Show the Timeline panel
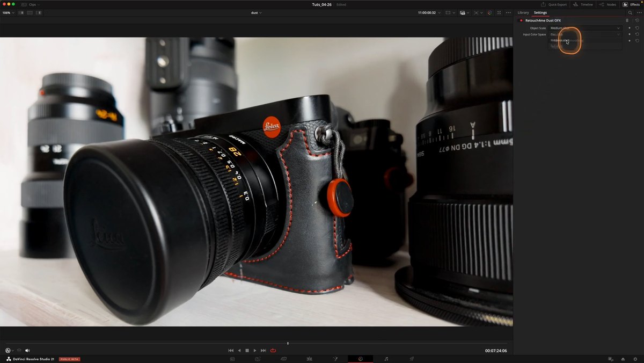Image resolution: width=644 pixels, height=363 pixels. click(583, 4)
